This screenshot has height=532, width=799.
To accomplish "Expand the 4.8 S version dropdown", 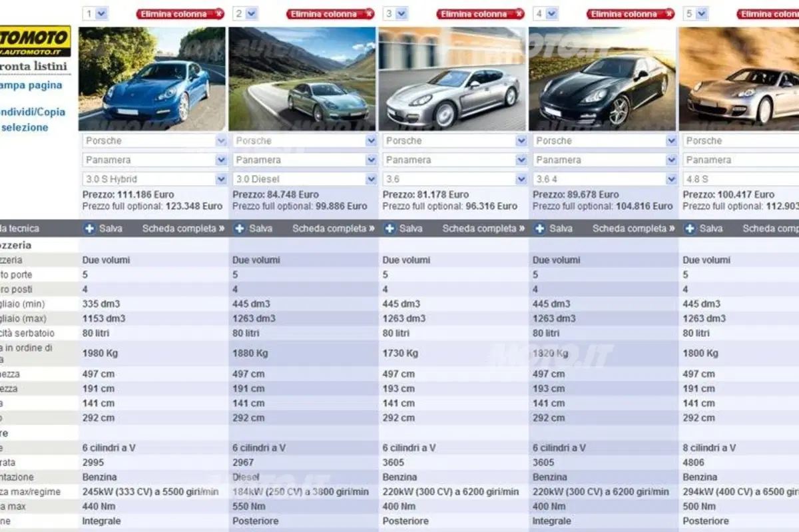I will pyautogui.click(x=741, y=179).
